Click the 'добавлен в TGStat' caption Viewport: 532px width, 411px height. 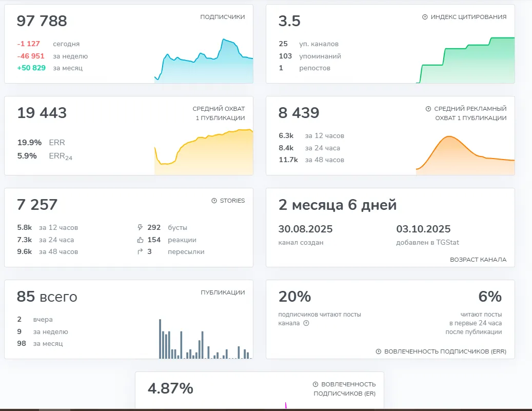coord(427,243)
